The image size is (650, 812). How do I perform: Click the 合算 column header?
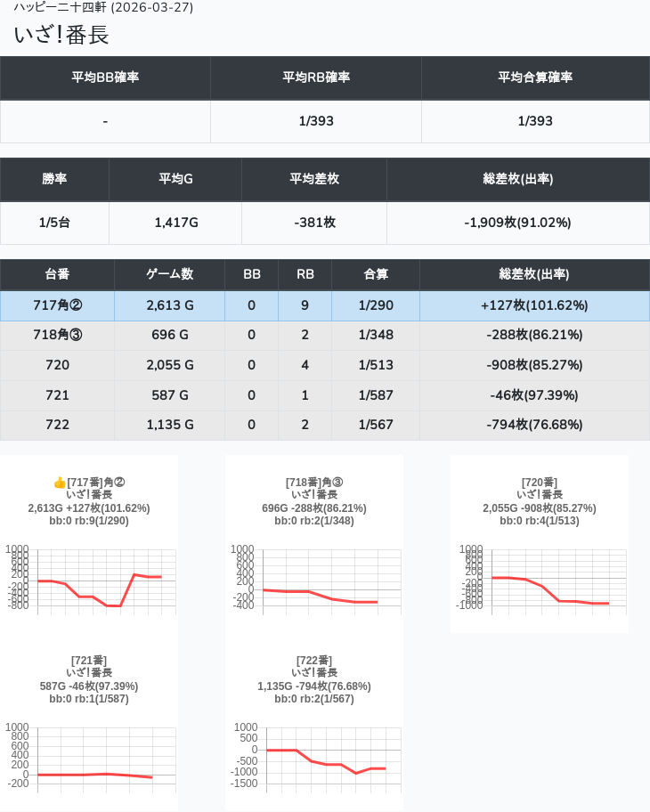376,274
